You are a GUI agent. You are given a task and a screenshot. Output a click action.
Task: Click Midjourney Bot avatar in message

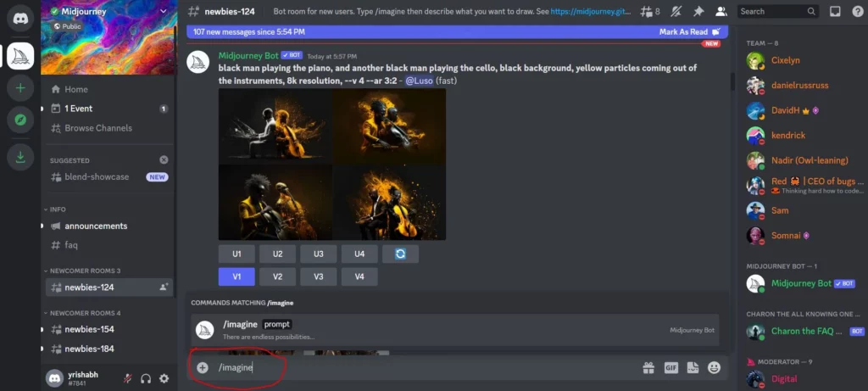[198, 62]
